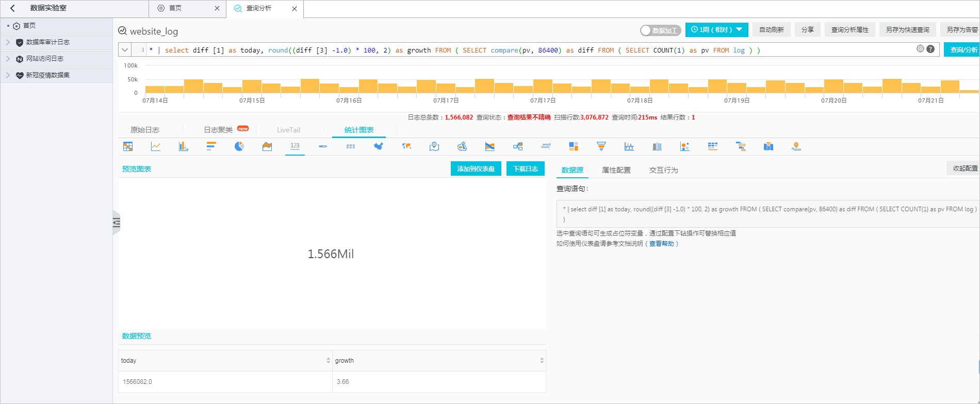Select the line chart type icon

click(x=156, y=146)
